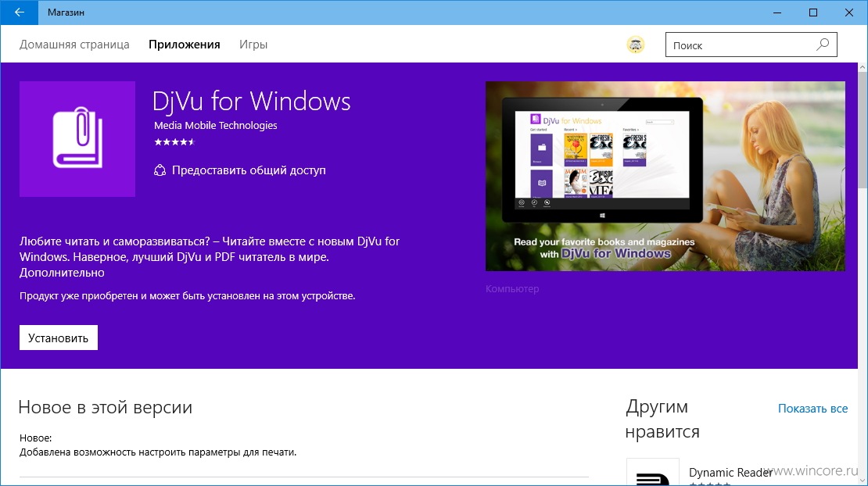Click Предоставить общий доступ link
This screenshot has height=486, width=868.
[249, 170]
